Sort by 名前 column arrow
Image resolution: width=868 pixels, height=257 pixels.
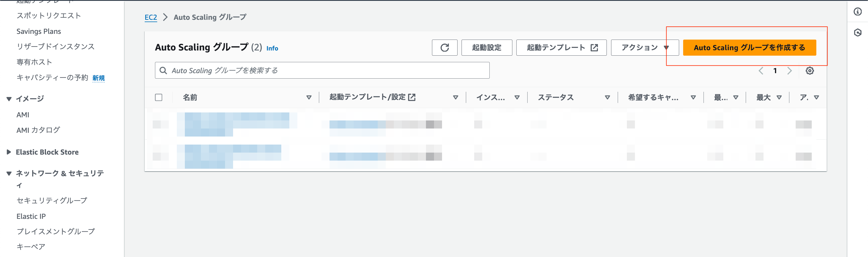309,97
